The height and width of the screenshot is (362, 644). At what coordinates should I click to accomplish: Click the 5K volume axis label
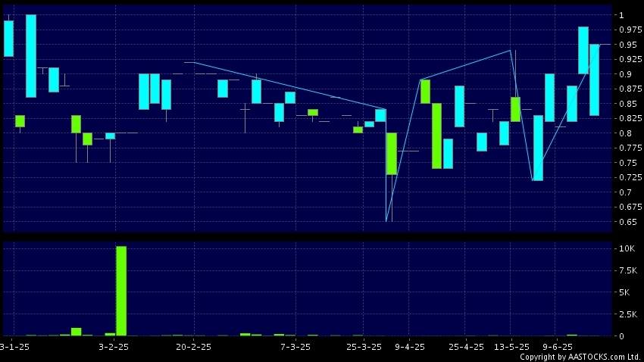click(624, 292)
